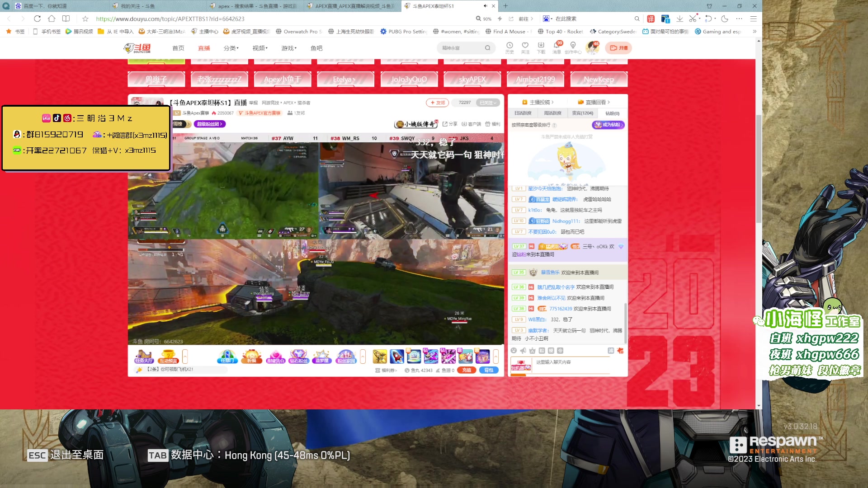The height and width of the screenshot is (488, 868).
Task: Open the 首页 home nav item
Action: point(178,48)
